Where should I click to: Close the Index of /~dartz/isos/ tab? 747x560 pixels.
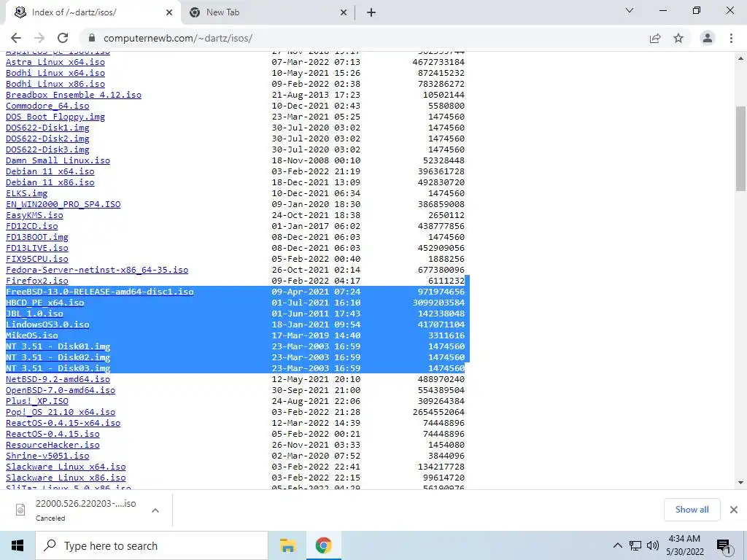[x=169, y=12]
